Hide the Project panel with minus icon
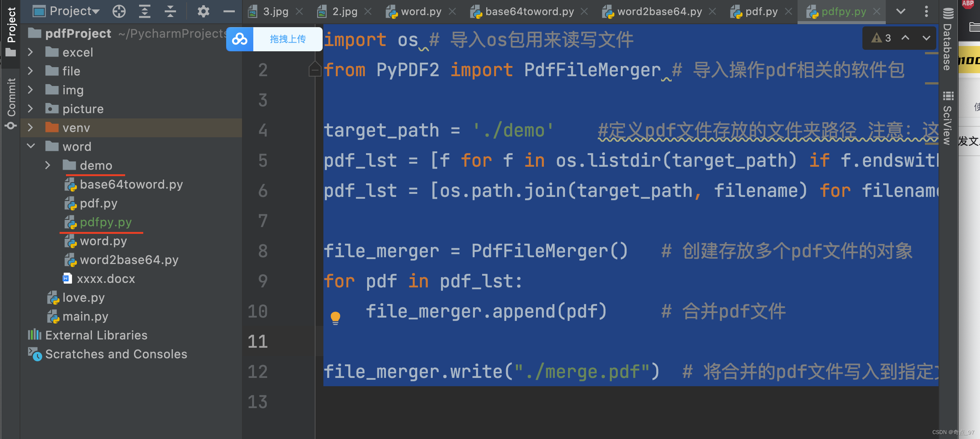This screenshot has height=439, width=980. click(x=229, y=11)
